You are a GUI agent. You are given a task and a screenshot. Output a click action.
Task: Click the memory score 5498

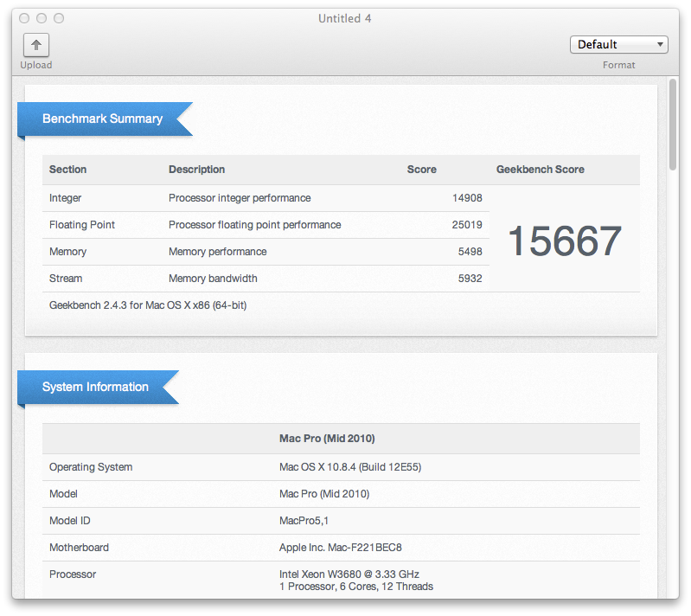470,252
